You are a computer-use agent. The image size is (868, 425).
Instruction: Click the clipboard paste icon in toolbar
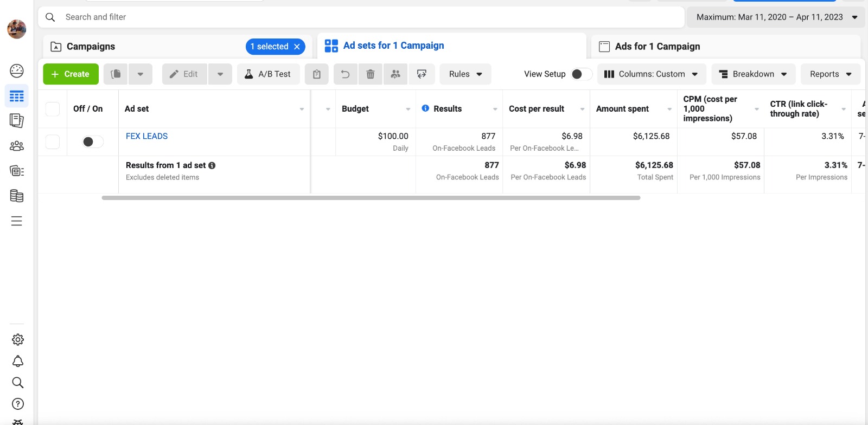click(x=317, y=74)
